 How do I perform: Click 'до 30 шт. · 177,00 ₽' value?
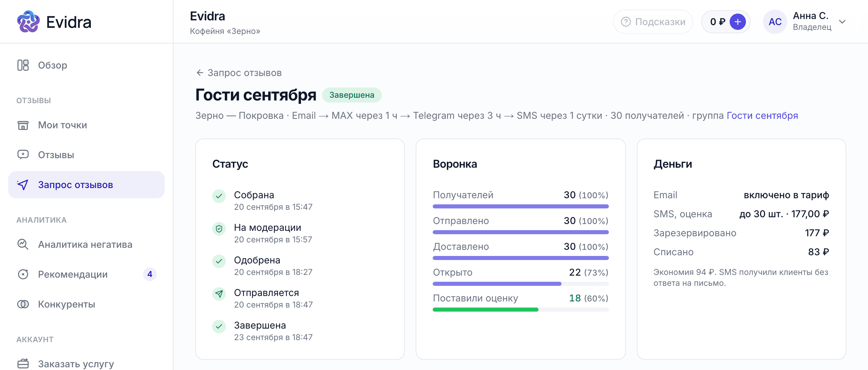[784, 214]
